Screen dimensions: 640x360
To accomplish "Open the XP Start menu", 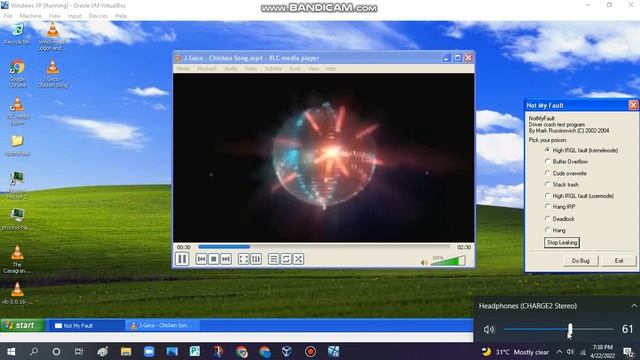I will click(22, 325).
